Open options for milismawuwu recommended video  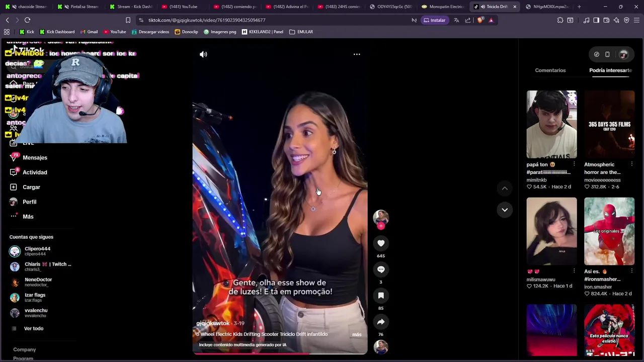(574, 271)
